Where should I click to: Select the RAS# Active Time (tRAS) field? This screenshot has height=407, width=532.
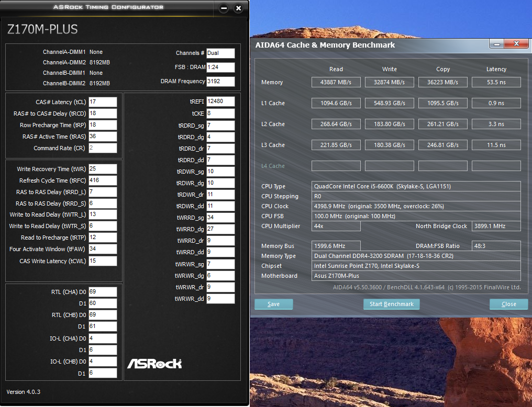(x=103, y=136)
